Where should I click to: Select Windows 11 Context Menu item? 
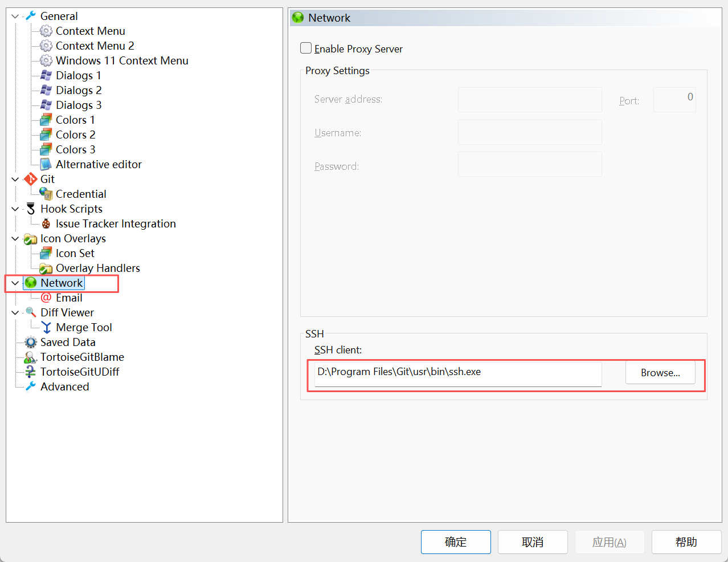tap(121, 61)
